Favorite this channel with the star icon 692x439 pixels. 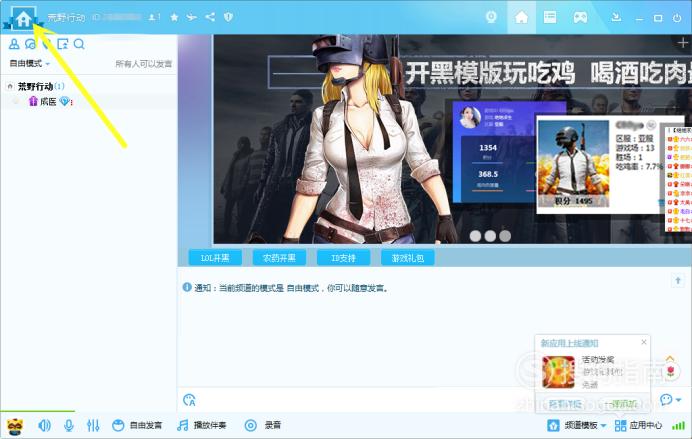pos(174,17)
